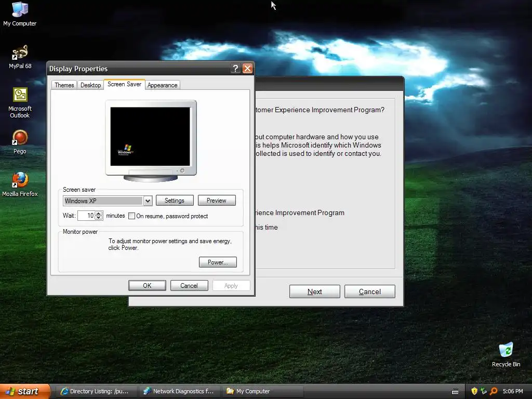Increase the Wait minutes with up arrow

point(98,214)
